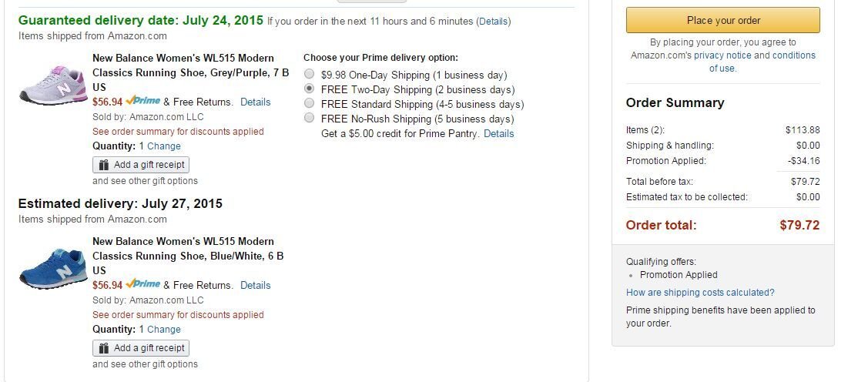The height and width of the screenshot is (382, 868).
Task: Select FREE Two-Day Shipping option
Action: coord(310,89)
